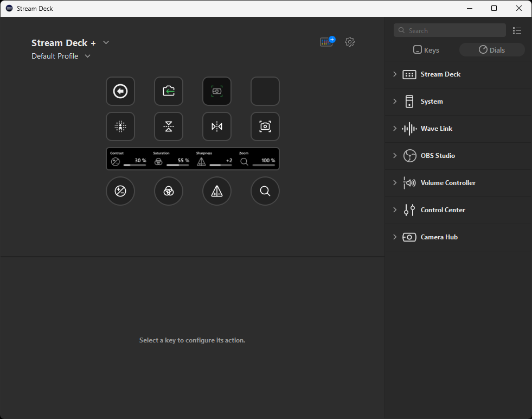This screenshot has width=532, height=419.
Task: Select the background blur person key
Action: coord(120,126)
